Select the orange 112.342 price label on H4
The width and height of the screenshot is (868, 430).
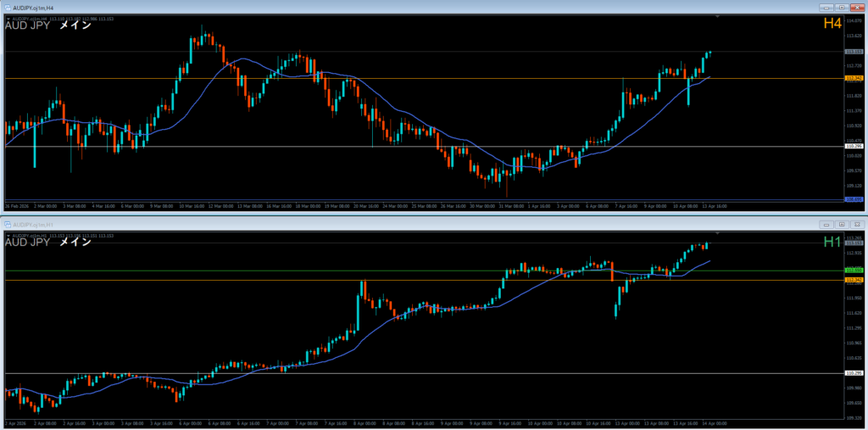tap(854, 78)
